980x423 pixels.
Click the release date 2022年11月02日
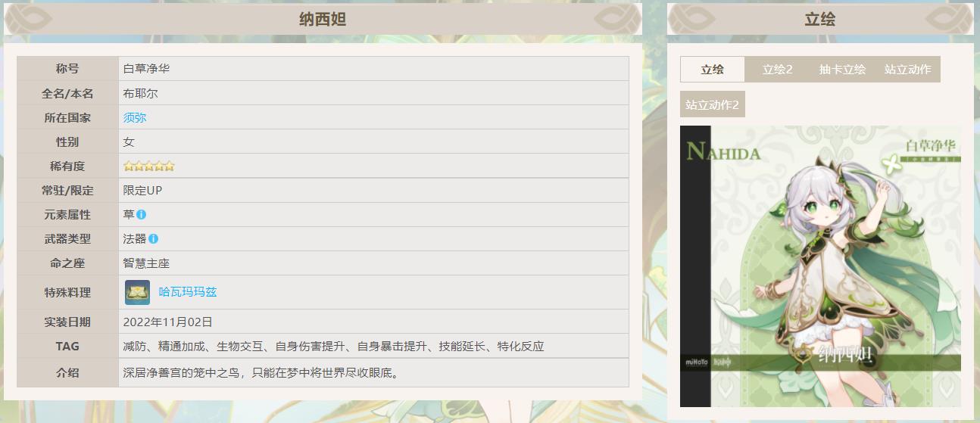coord(168,322)
